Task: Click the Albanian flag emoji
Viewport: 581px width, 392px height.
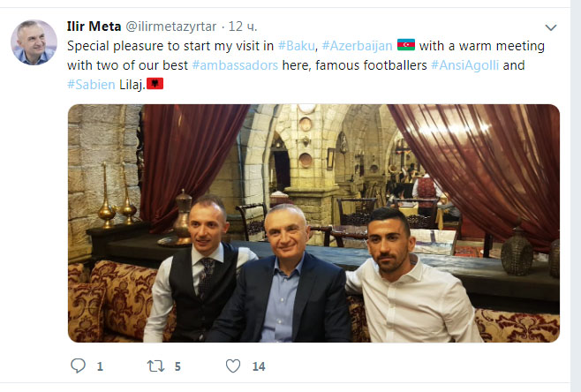Action: [x=155, y=83]
